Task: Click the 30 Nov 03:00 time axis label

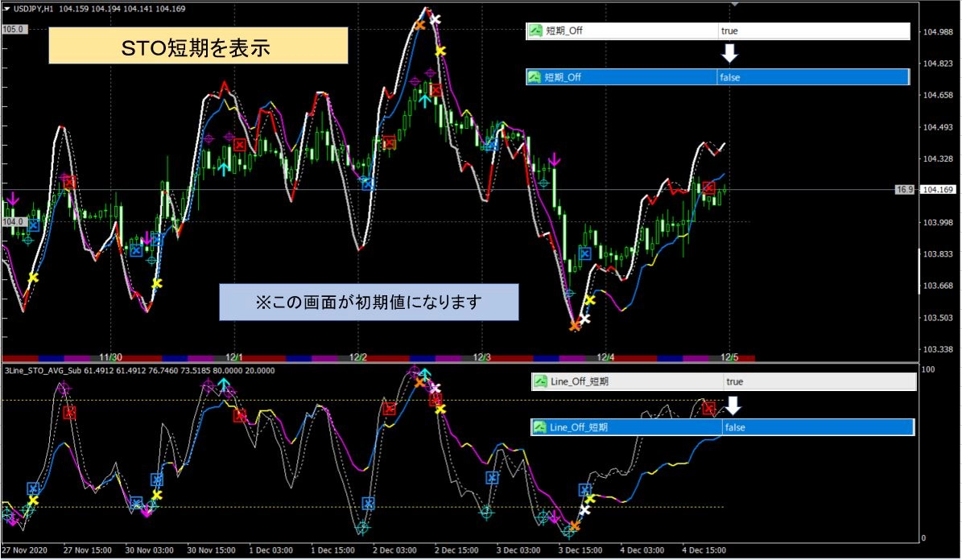Action: click(x=149, y=550)
